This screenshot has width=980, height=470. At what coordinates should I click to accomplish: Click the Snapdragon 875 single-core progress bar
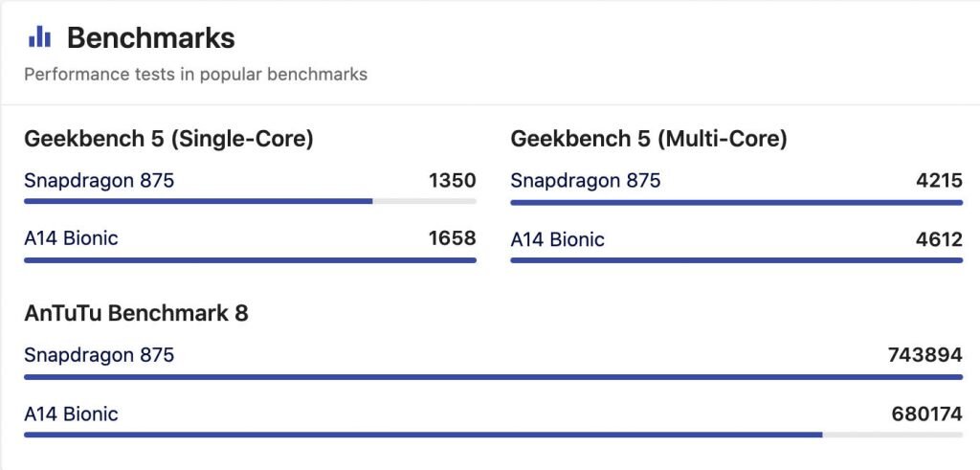(x=250, y=201)
